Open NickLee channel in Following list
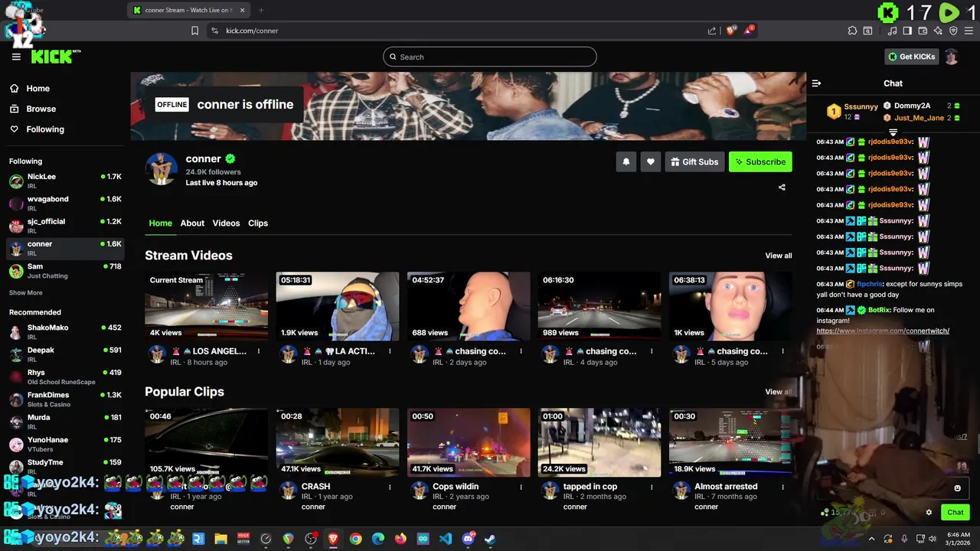Viewport: 980px width, 551px height. point(65,181)
